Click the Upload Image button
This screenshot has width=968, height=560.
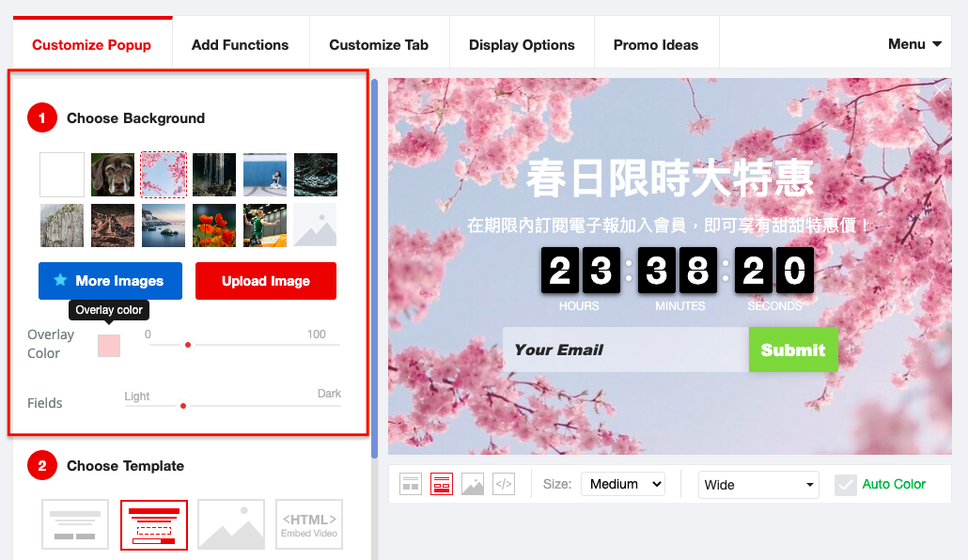tap(266, 281)
